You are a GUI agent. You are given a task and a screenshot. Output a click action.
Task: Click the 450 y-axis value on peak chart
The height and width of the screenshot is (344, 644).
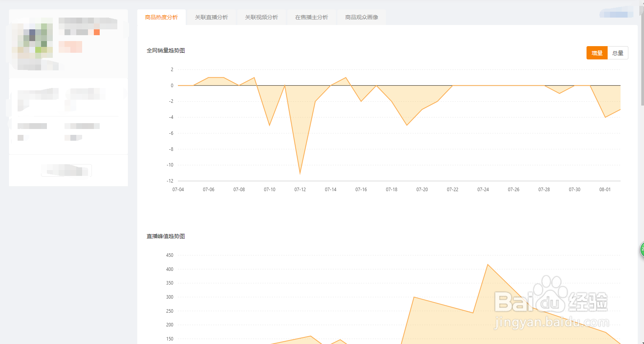click(x=170, y=255)
